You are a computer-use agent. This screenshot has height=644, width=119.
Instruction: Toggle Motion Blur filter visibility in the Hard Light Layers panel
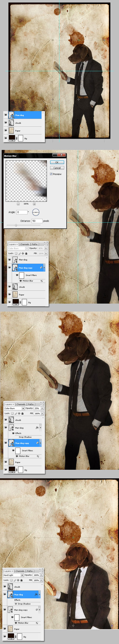click(16, 623)
